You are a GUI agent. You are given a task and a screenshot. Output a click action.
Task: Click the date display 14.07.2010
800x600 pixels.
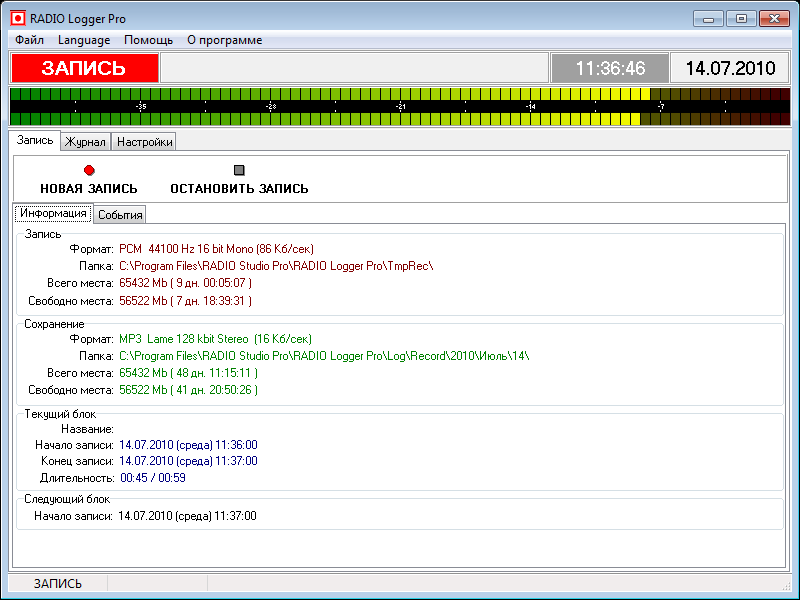pyautogui.click(x=730, y=68)
